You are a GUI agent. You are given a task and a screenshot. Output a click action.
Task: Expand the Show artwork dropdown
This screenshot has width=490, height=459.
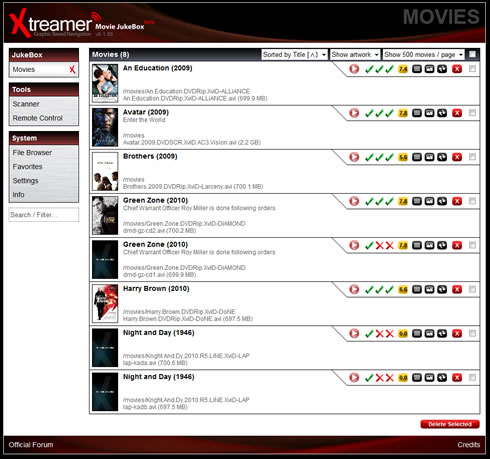tap(355, 54)
